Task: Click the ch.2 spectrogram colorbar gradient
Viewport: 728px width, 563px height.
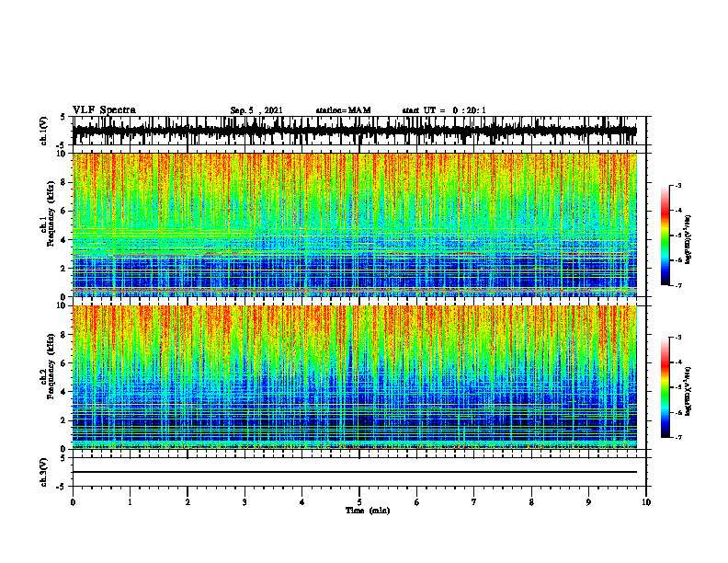Action: pyautogui.click(x=665, y=387)
